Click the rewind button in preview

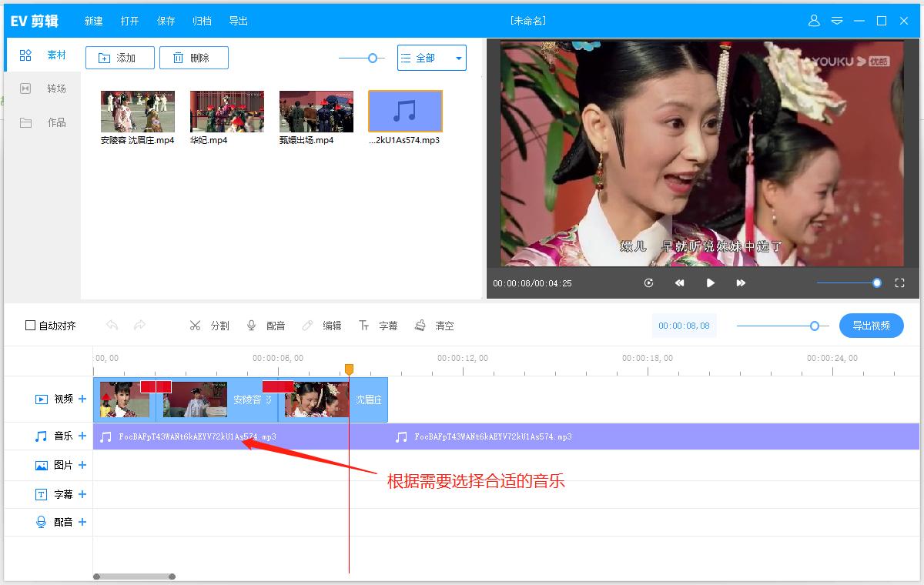[x=679, y=283]
